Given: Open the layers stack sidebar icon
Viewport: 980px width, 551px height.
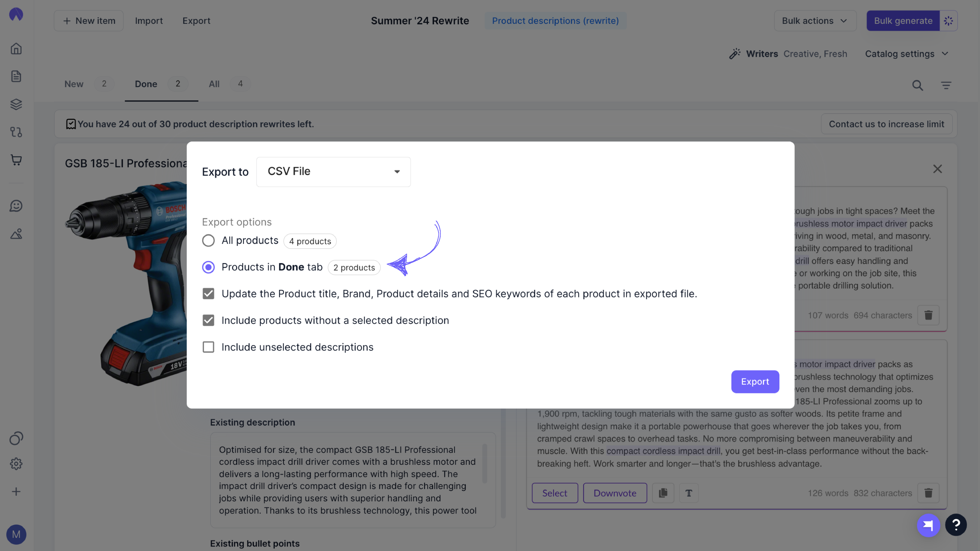Looking at the screenshot, I should tap(16, 104).
